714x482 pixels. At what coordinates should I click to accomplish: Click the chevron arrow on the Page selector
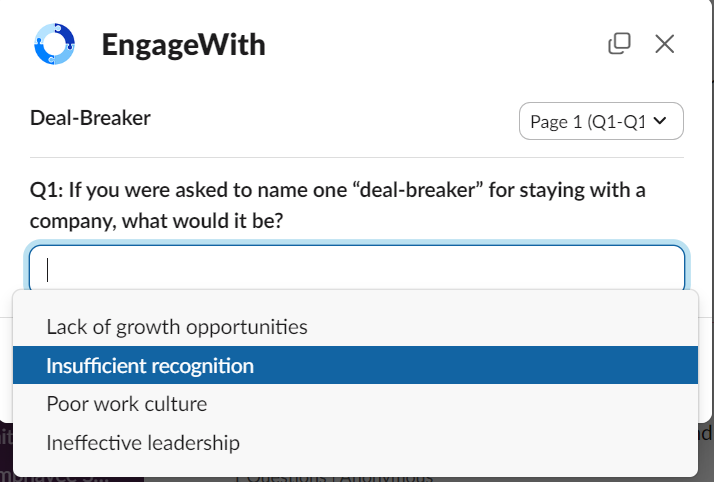pyautogui.click(x=659, y=121)
